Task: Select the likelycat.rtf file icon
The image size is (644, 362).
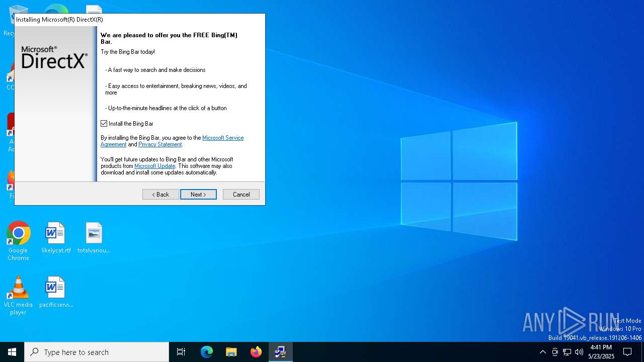Action: pos(56,238)
